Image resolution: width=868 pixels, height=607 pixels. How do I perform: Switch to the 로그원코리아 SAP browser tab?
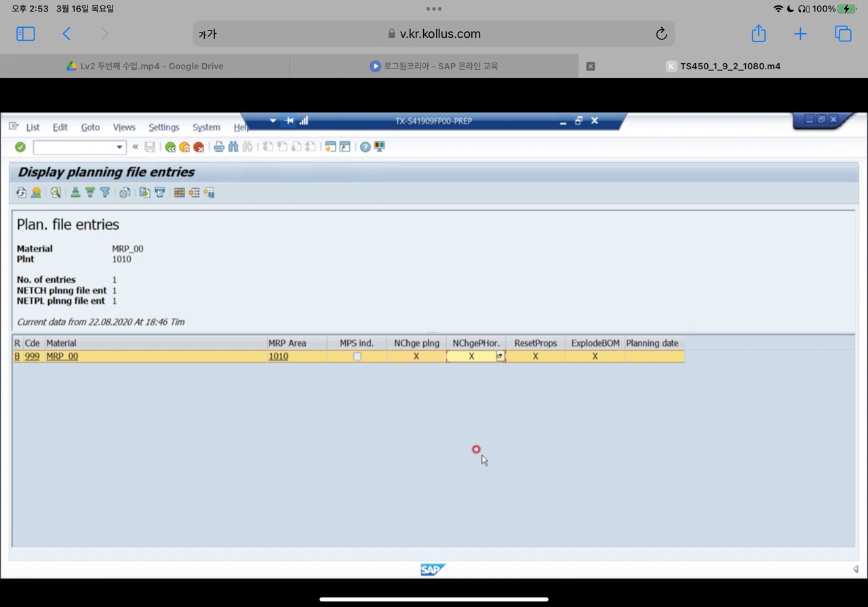click(x=434, y=66)
